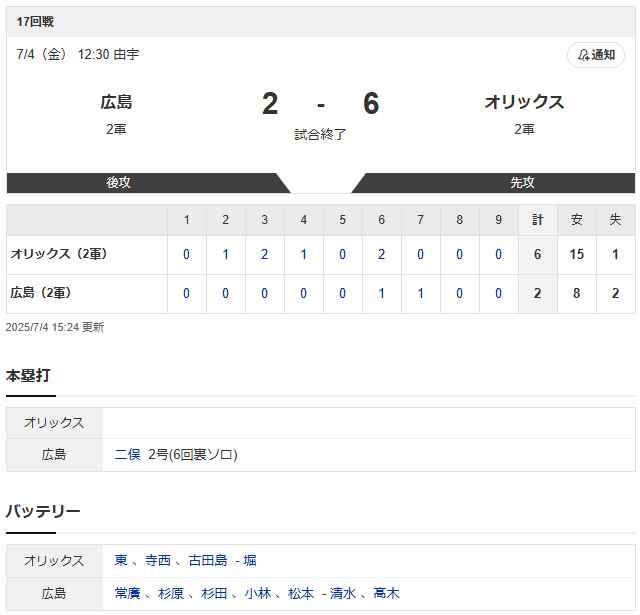Click the 7/4（金）12:30 由宇 date line

point(78,54)
